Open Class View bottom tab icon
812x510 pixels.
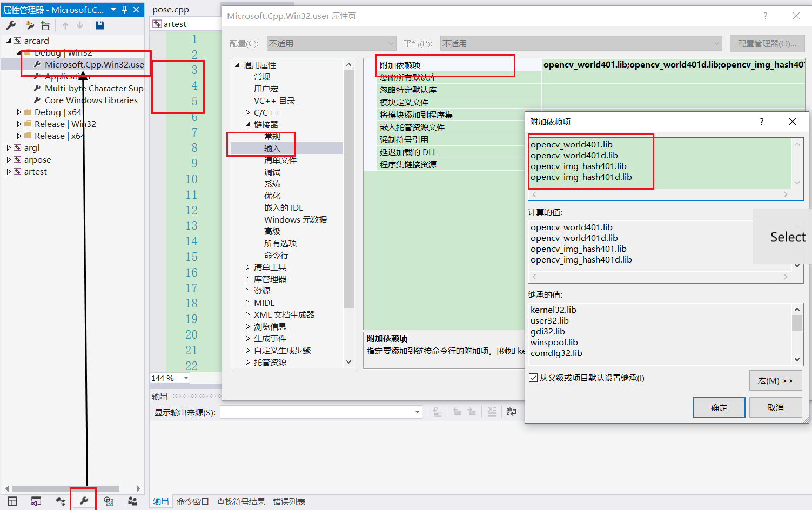[61, 501]
